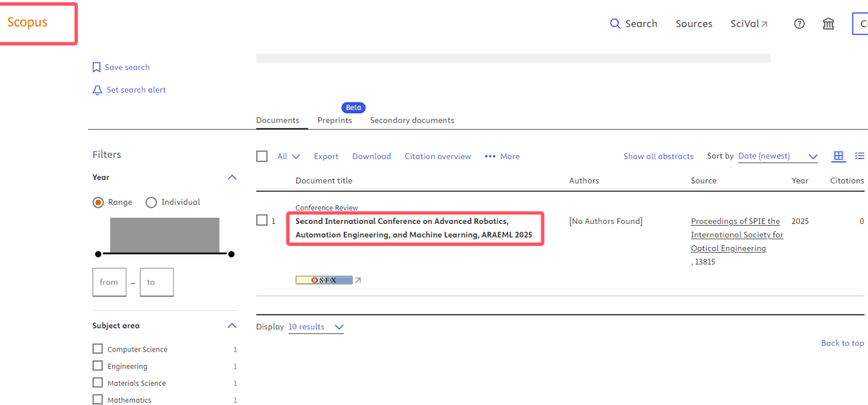
Task: Open the ARAEML 2025 conference document title
Action: click(x=414, y=228)
